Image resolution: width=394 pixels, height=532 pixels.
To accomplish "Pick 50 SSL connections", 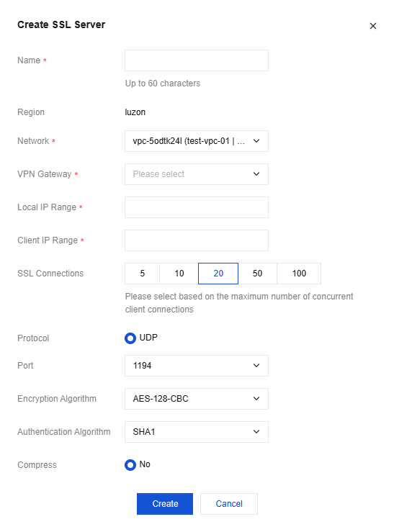I will pyautogui.click(x=257, y=274).
